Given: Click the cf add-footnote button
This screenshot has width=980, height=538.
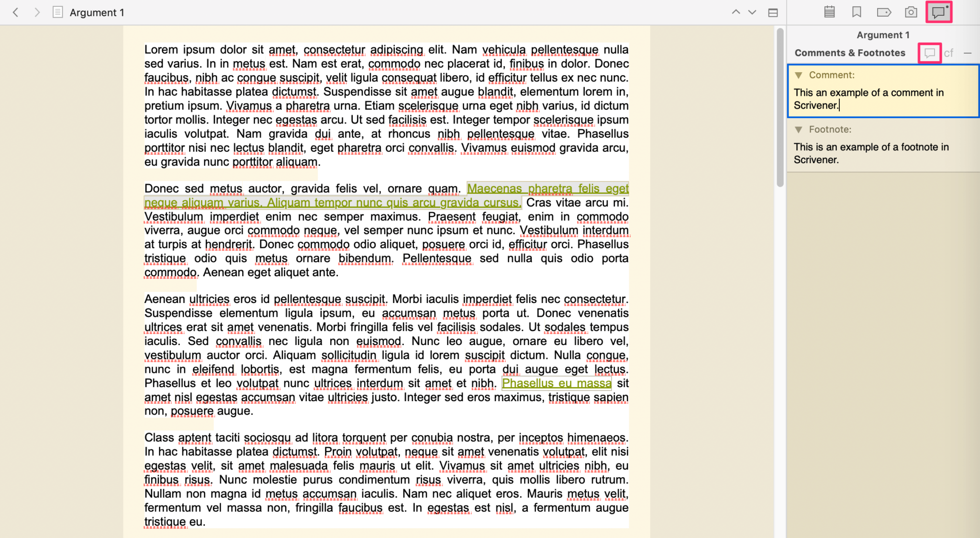Looking at the screenshot, I should click(949, 53).
